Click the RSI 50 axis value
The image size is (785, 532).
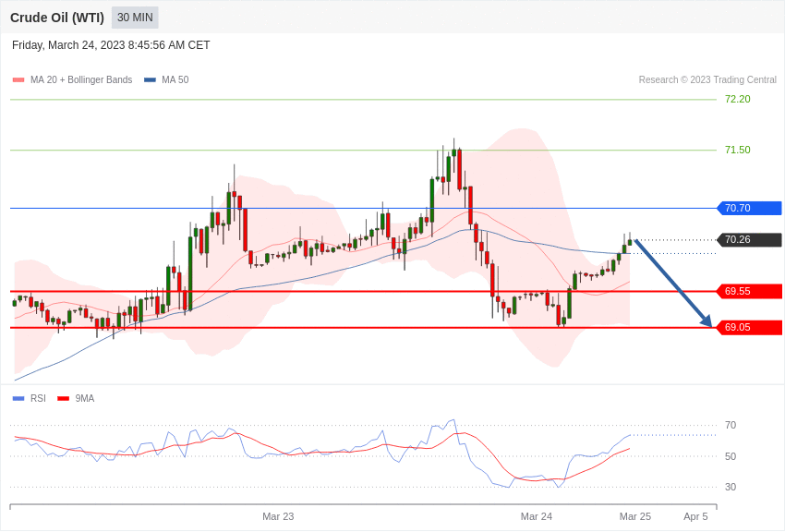(731, 456)
